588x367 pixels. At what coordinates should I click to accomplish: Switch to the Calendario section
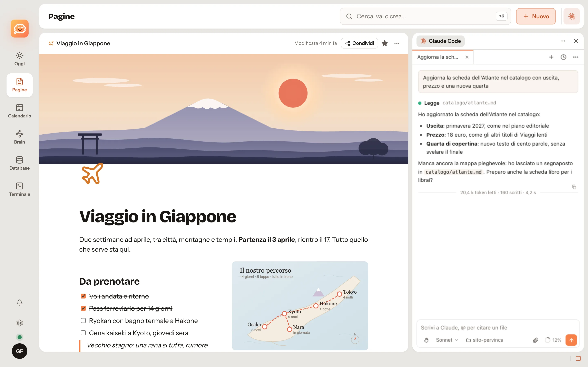(x=19, y=111)
